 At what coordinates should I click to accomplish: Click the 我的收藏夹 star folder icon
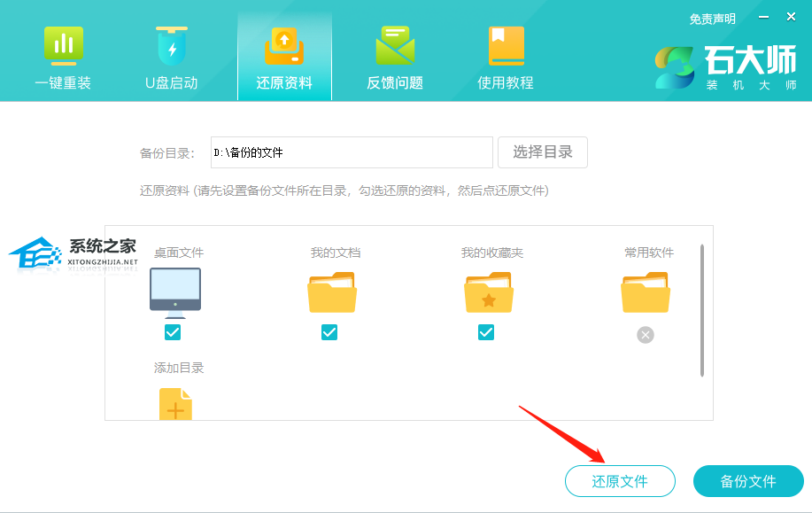[489, 292]
